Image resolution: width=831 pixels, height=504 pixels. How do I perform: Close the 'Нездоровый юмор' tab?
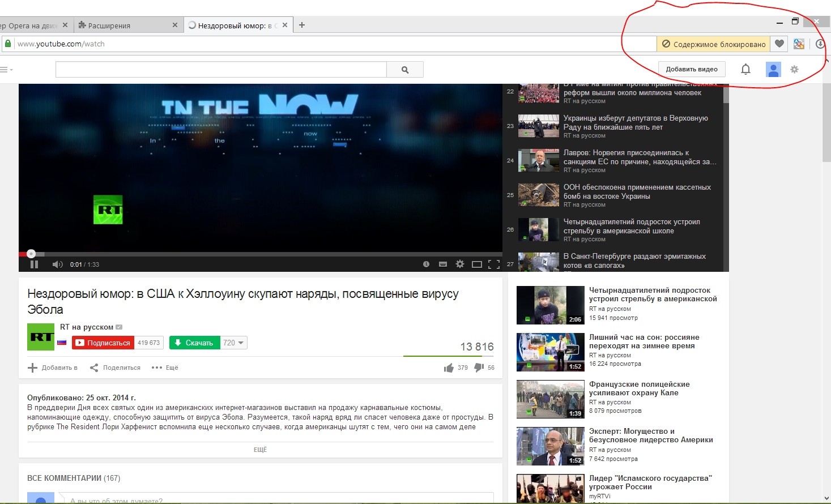(x=285, y=25)
